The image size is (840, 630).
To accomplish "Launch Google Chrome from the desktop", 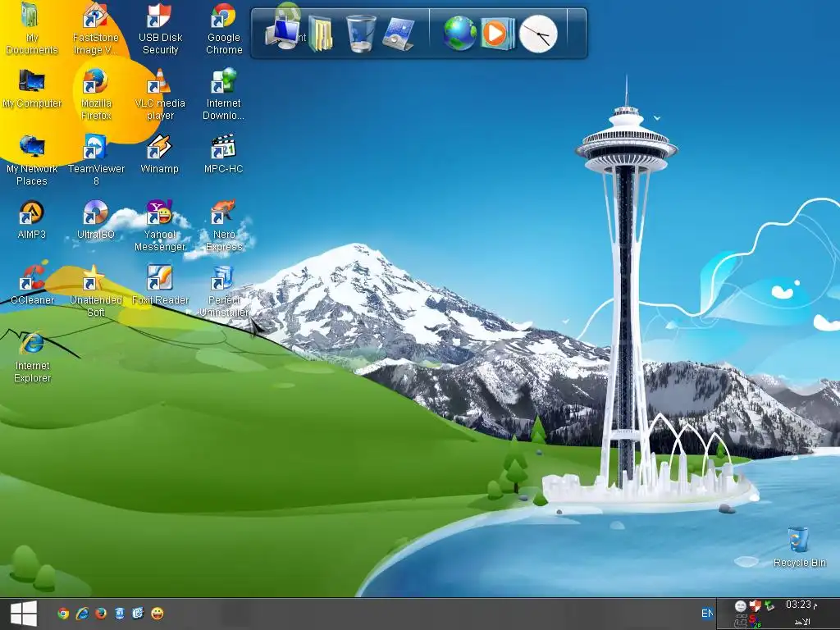I will (x=224, y=28).
